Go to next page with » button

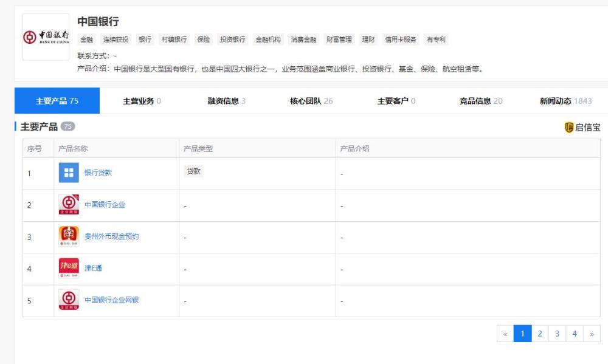(x=592, y=334)
